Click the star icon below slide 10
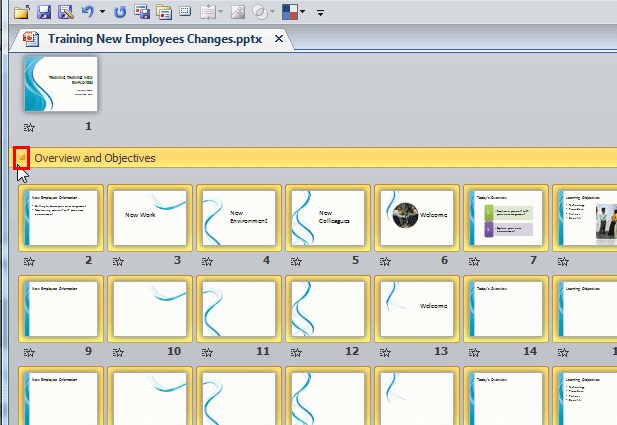The height and width of the screenshot is (425, 617). 116,351
